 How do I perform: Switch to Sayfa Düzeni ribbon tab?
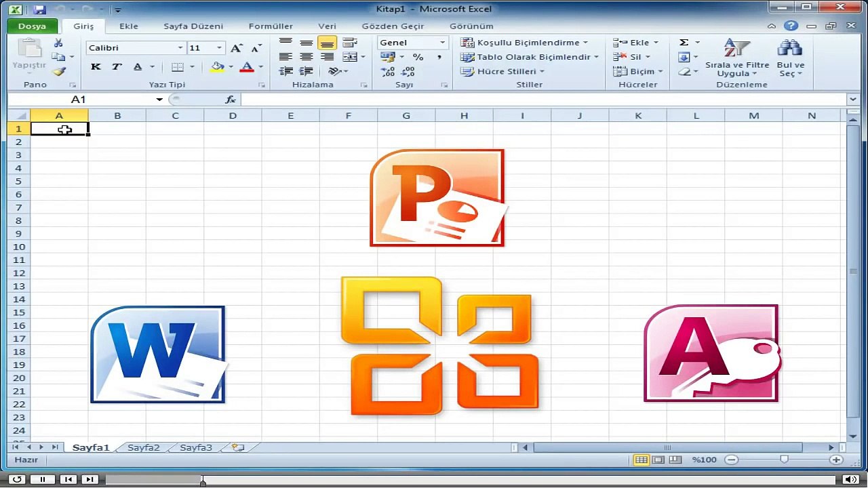click(193, 26)
